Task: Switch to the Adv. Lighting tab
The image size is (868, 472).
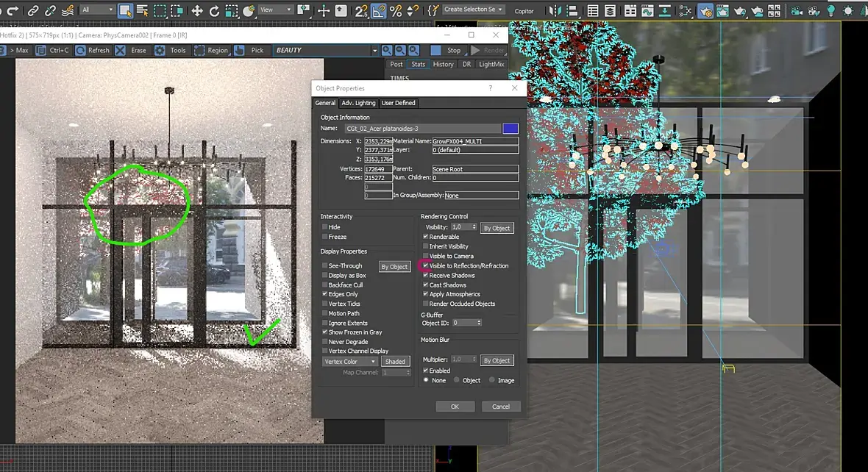Action: point(358,103)
